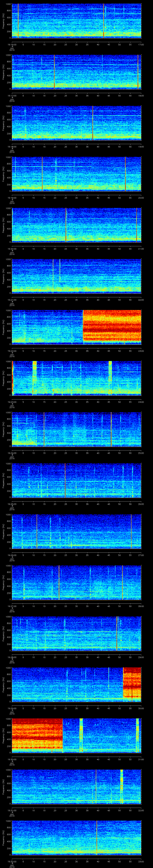Click the blue left portion of the 19:22:00 spectrogram
This screenshot has width=153, height=868.
[47, 327]
